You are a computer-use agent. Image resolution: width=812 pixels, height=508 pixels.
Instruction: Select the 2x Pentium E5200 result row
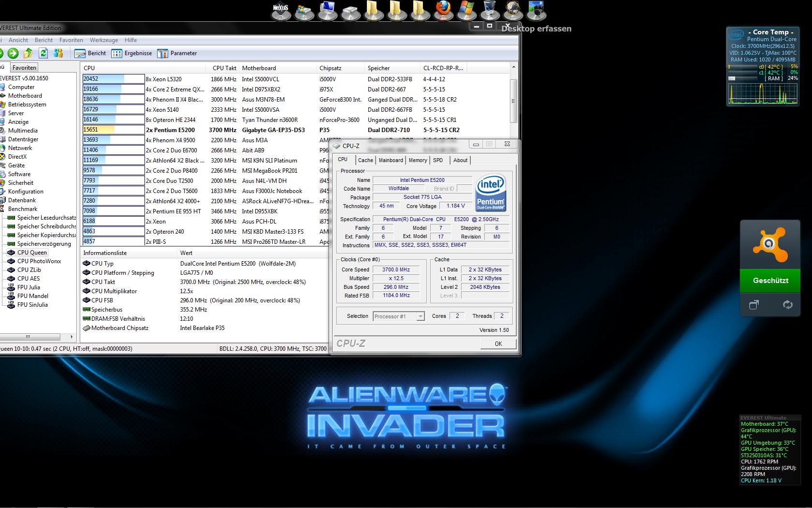295,130
